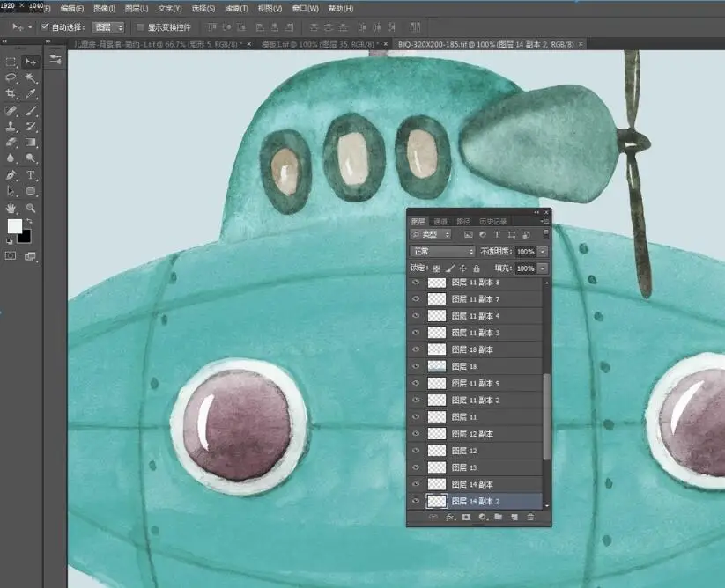
Task: Expand the opacity 不透明度 dropdown arrow
Action: pos(543,252)
